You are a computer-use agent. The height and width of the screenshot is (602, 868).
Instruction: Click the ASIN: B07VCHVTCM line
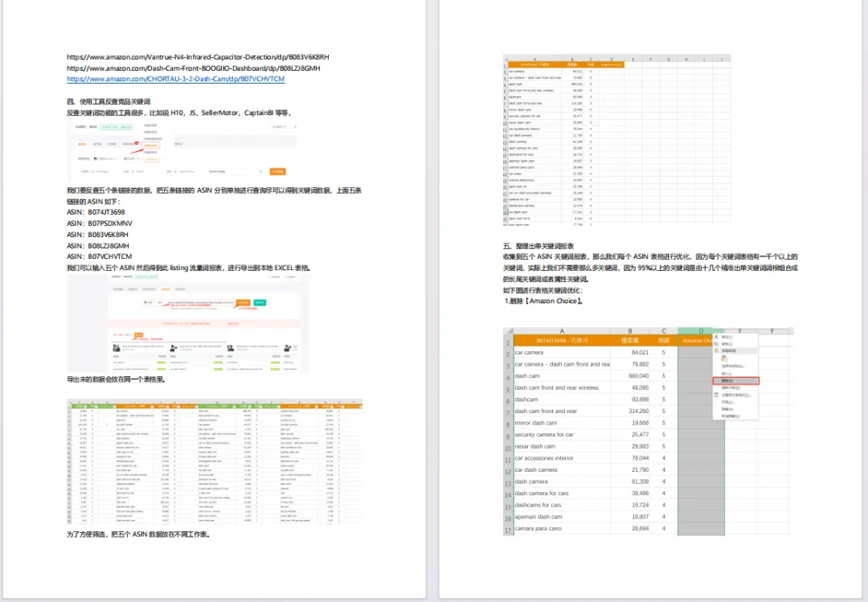click(100, 256)
